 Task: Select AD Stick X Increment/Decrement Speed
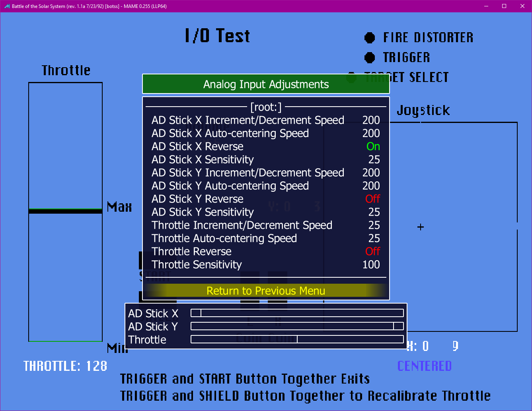[x=247, y=120]
